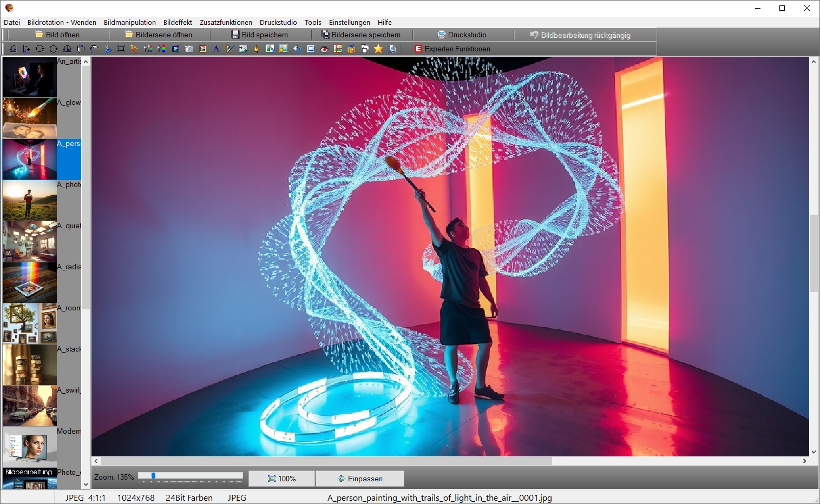Open Experten Funktionen
The width and height of the screenshot is (820, 504).
(x=452, y=49)
